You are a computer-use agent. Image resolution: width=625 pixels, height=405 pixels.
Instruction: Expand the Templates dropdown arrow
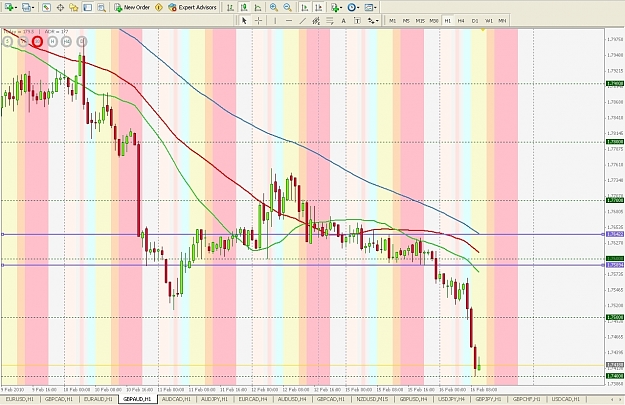click(x=375, y=8)
